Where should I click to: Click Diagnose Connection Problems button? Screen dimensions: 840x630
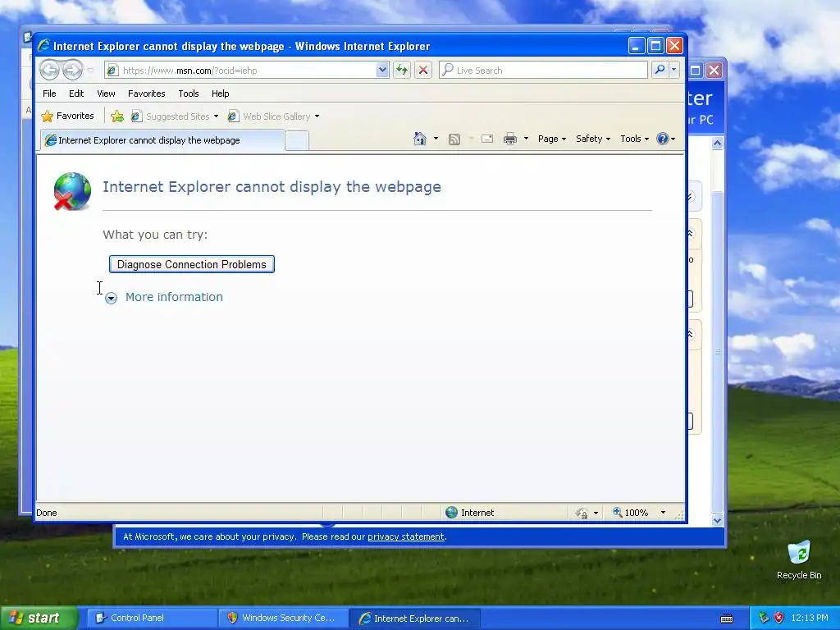(x=192, y=264)
